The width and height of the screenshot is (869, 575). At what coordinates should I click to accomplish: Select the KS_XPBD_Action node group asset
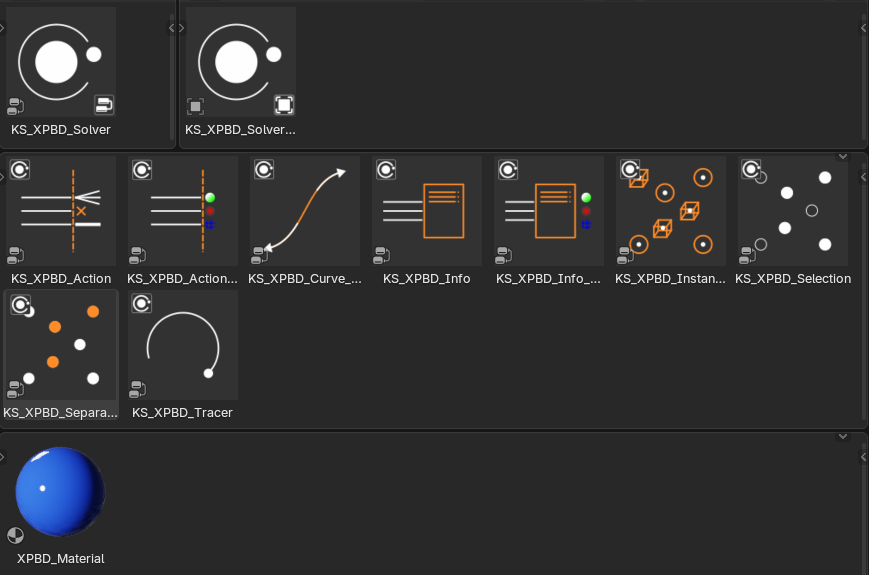61,211
